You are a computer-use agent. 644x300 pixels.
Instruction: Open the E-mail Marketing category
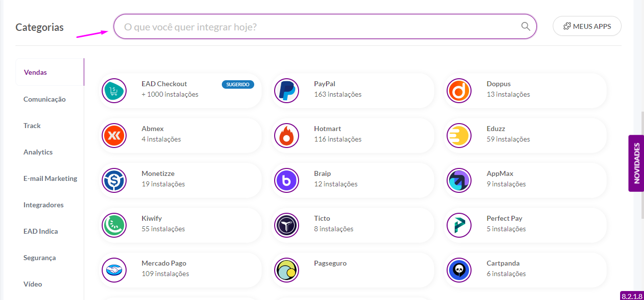(x=50, y=178)
